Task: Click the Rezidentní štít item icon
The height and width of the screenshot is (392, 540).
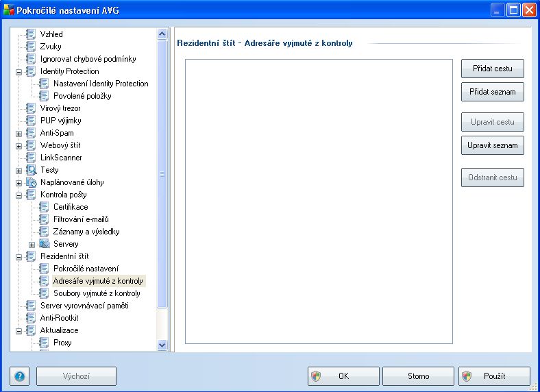Action: pyautogui.click(x=31, y=256)
